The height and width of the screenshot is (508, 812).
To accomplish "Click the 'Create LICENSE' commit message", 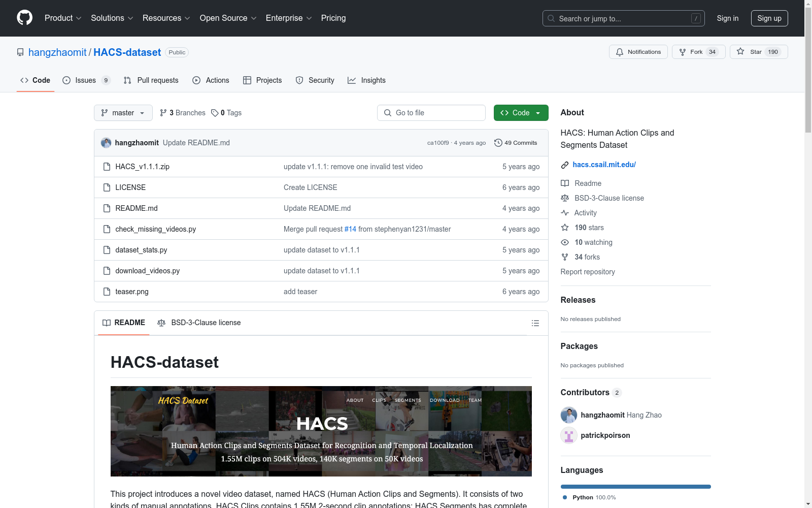I will [x=311, y=187].
